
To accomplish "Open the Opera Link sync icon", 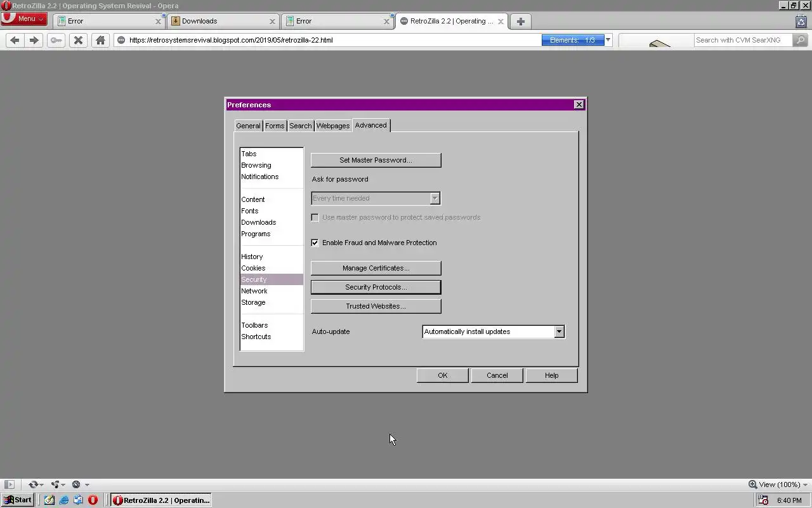I will coord(34,485).
